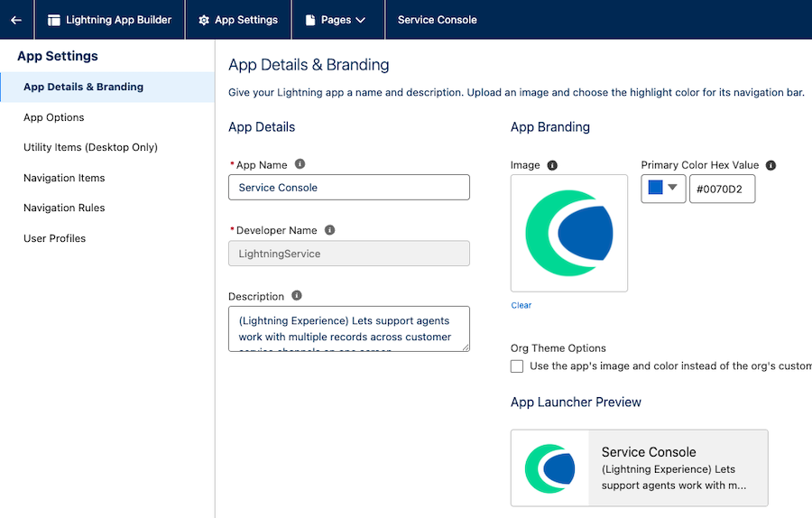The image size is (812, 518).
Task: Select User Profiles in sidebar
Action: (x=55, y=238)
